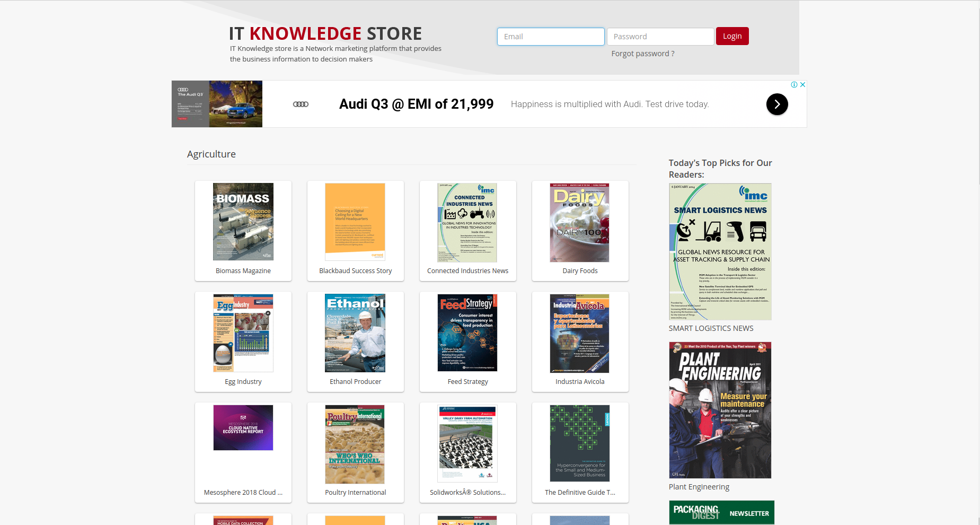980x525 pixels.
Task: Open the Ethanol Producer magazine cover
Action: (x=355, y=333)
